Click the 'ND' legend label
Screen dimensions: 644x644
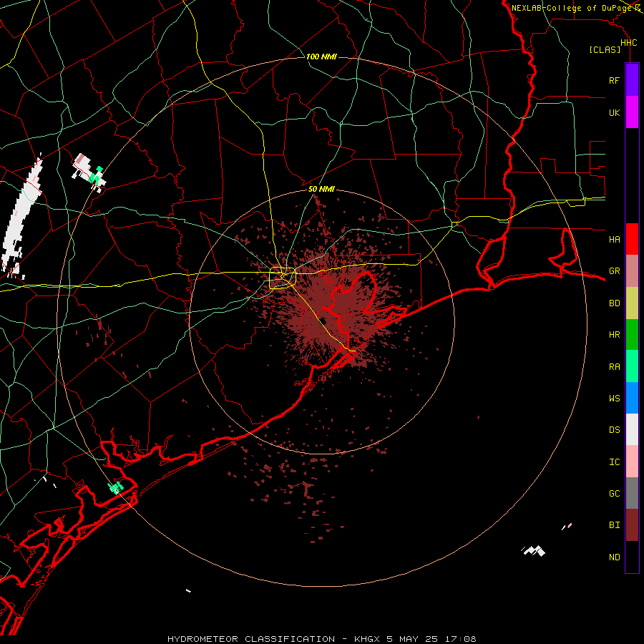tap(614, 557)
